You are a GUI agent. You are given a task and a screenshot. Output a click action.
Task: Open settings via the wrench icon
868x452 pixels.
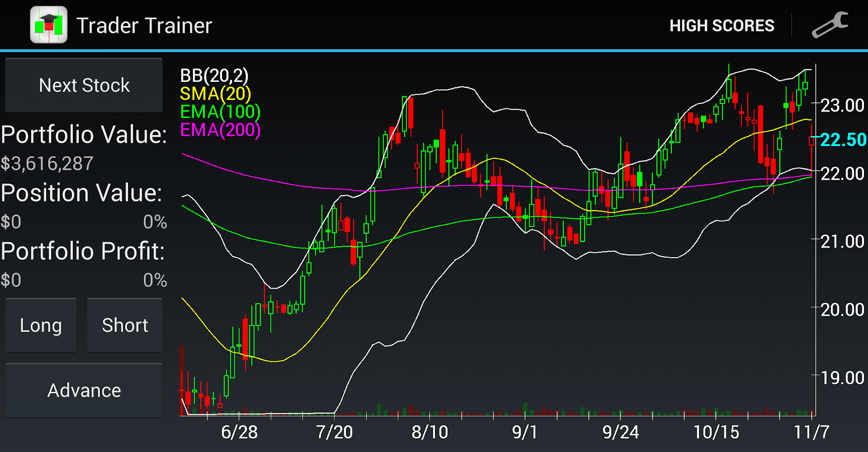(x=830, y=25)
